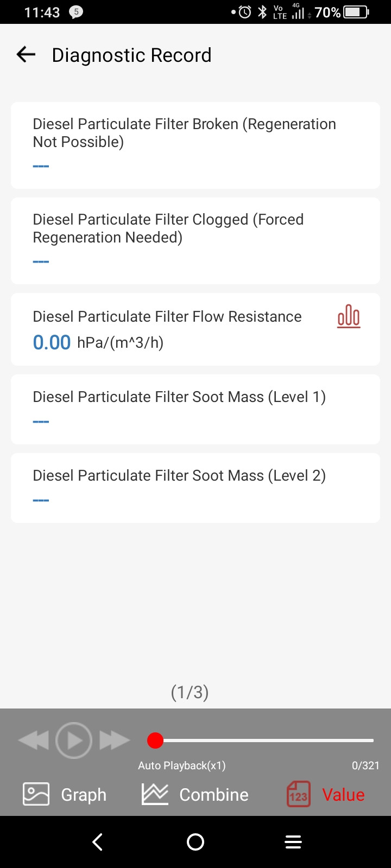Open the chart icon for Flow Resistance
This screenshot has height=868, width=391.
click(x=349, y=316)
